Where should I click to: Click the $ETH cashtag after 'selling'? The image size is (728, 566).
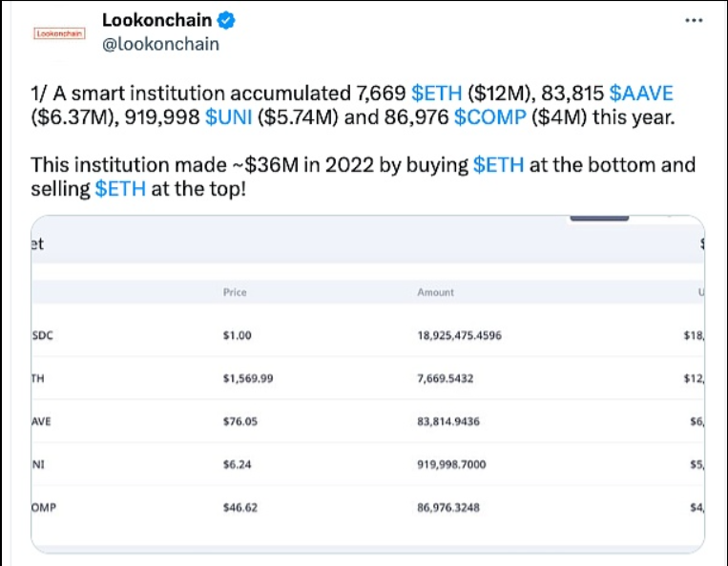(x=121, y=189)
